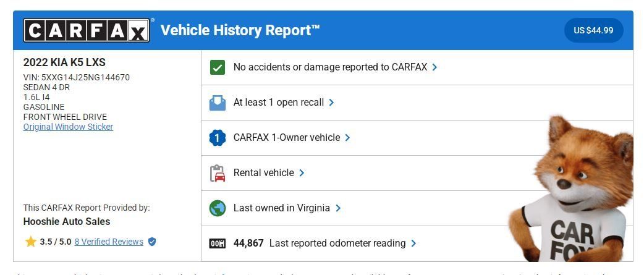
Task: Click the CARFAX fox mascot image
Action: [x=574, y=190]
